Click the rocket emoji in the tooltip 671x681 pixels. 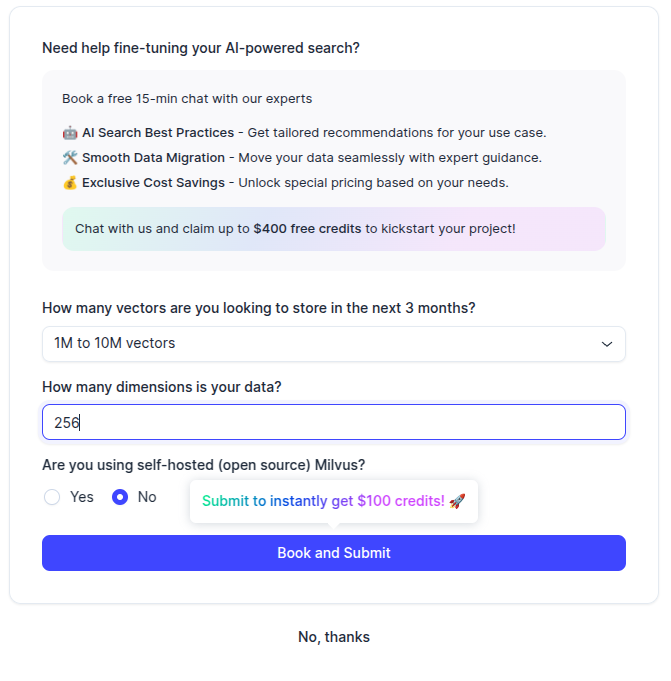pyautogui.click(x=457, y=501)
